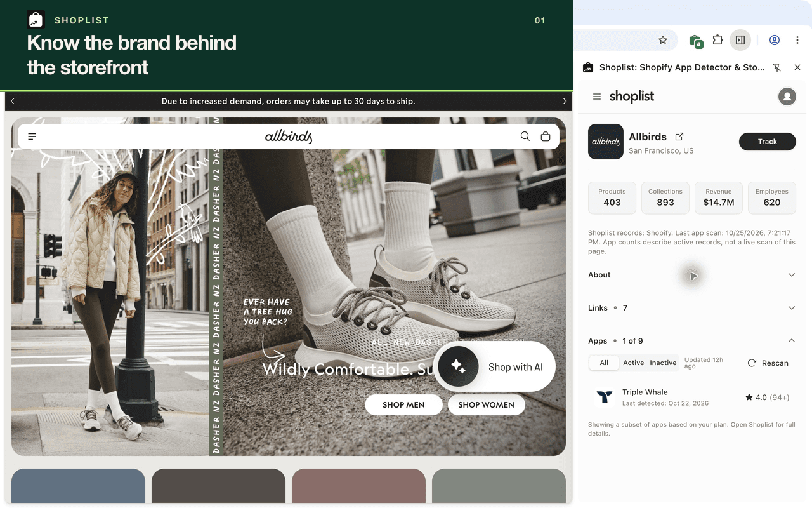Image resolution: width=812 pixels, height=508 pixels.
Task: Click the Triple Whale 4.0 star rating
Action: [x=768, y=398]
